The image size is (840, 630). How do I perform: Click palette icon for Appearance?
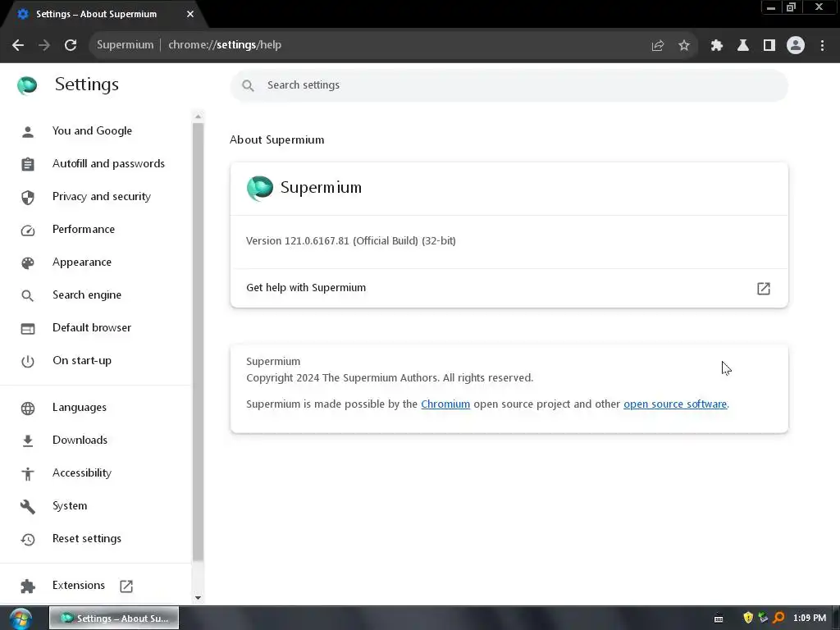(x=28, y=262)
